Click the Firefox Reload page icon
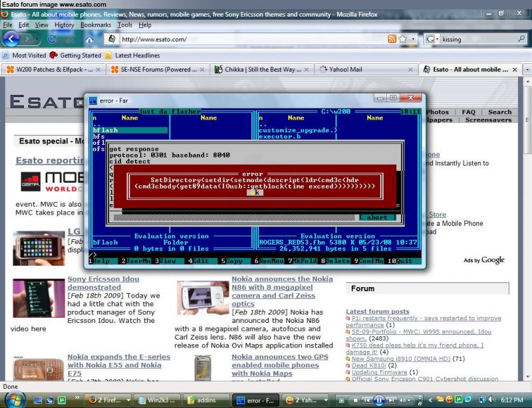 52,39
